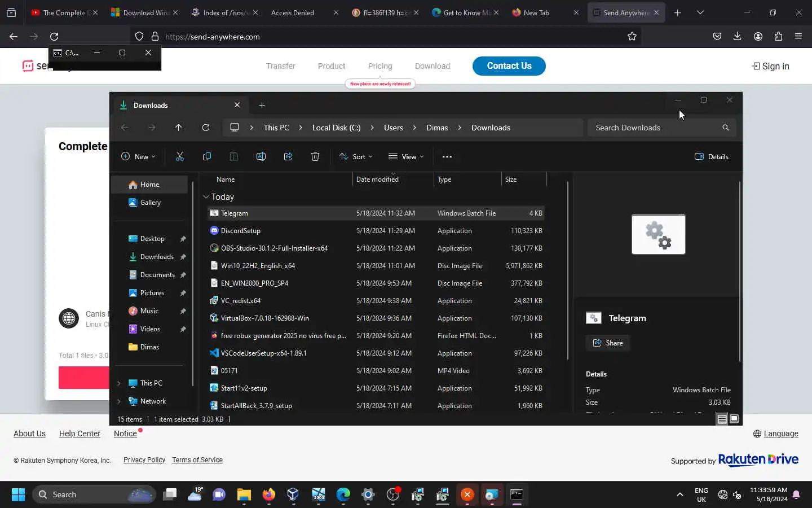This screenshot has height=508, width=812.
Task: Open pinned Desktop folder in sidebar
Action: pyautogui.click(x=152, y=239)
